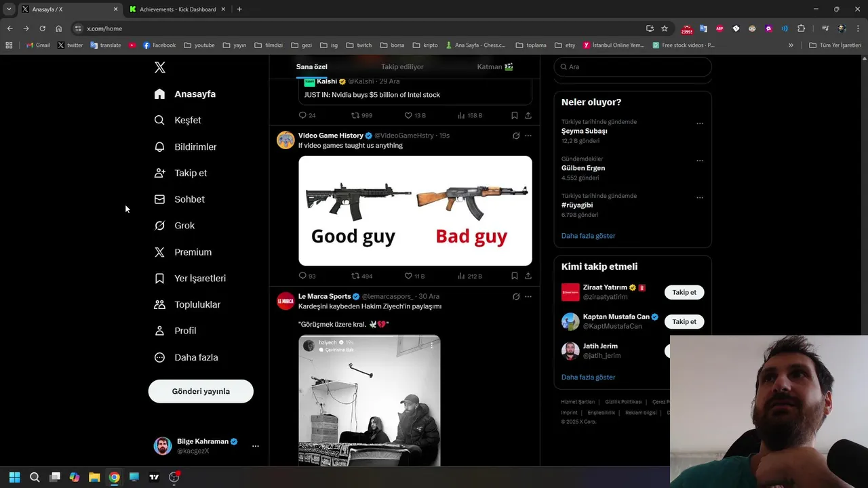
Task: Follow Kaptan Mustafa Can with Takip et
Action: [x=684, y=321]
